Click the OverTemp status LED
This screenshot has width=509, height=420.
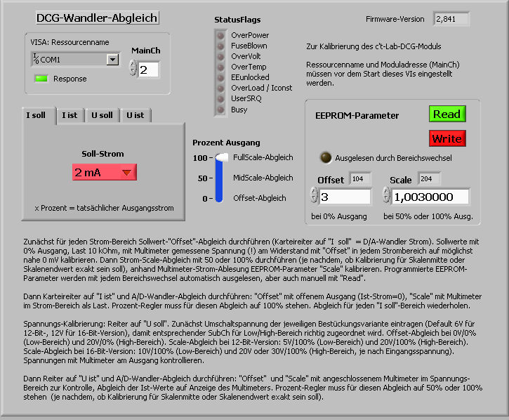221,67
